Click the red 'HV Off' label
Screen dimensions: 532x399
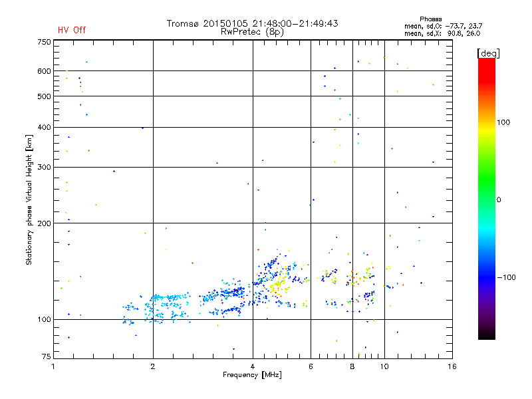coord(72,30)
